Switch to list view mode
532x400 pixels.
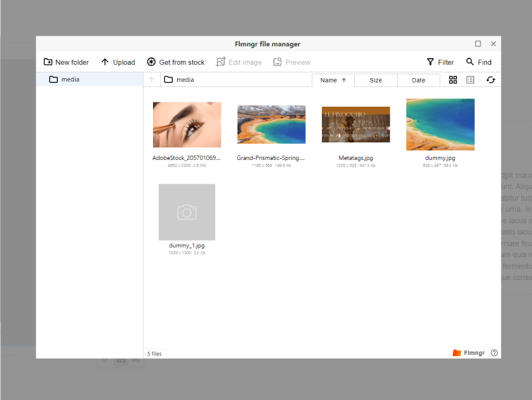tap(470, 80)
